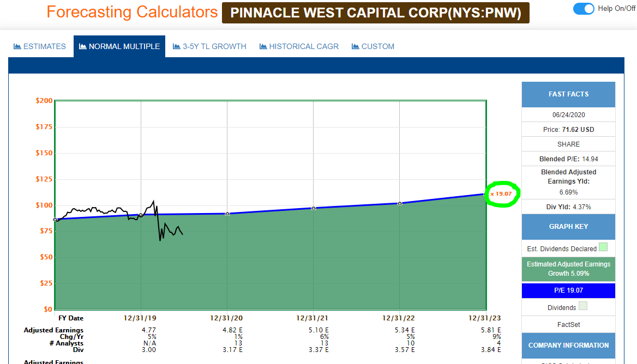Screen dimensions: 637x364
Task: Click the Pinnacle West Capital Corp title banner
Action: [375, 13]
